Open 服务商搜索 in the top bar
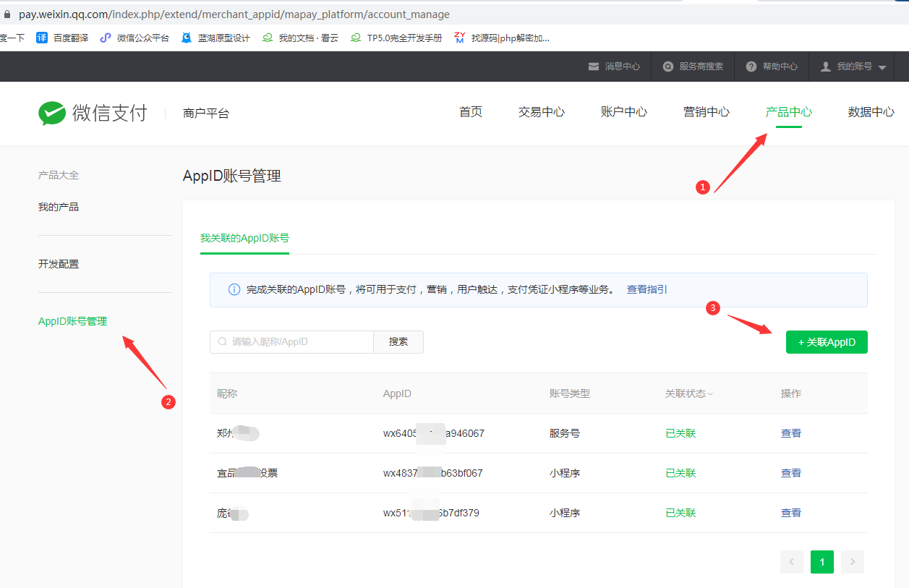 pyautogui.click(x=693, y=67)
